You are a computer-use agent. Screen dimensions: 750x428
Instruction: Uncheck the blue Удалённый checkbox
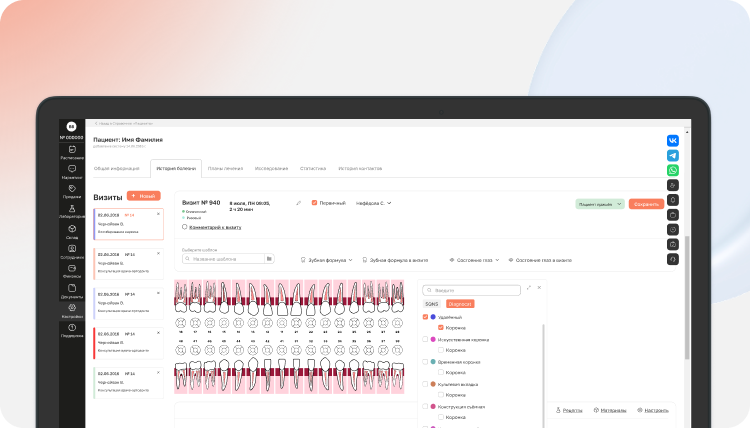click(425, 317)
